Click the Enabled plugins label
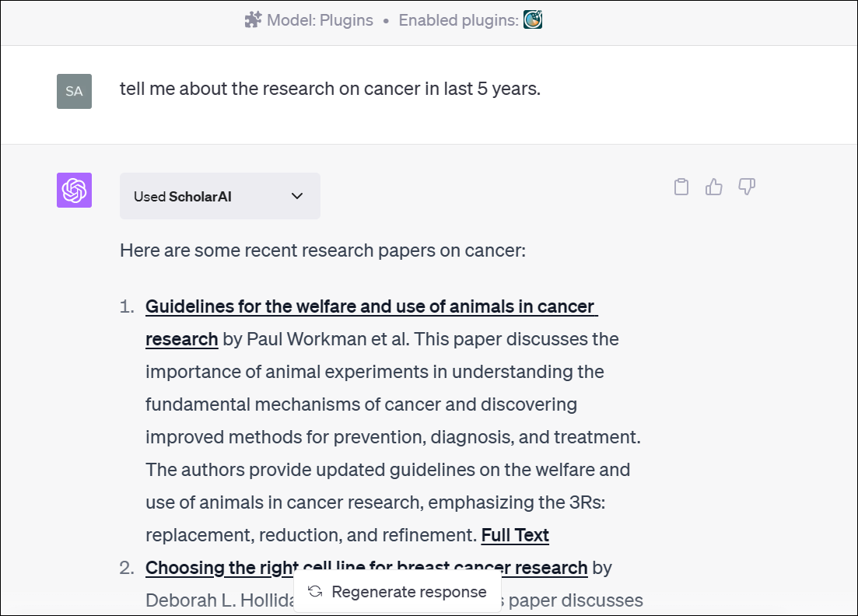The width and height of the screenshot is (858, 616). click(x=458, y=20)
